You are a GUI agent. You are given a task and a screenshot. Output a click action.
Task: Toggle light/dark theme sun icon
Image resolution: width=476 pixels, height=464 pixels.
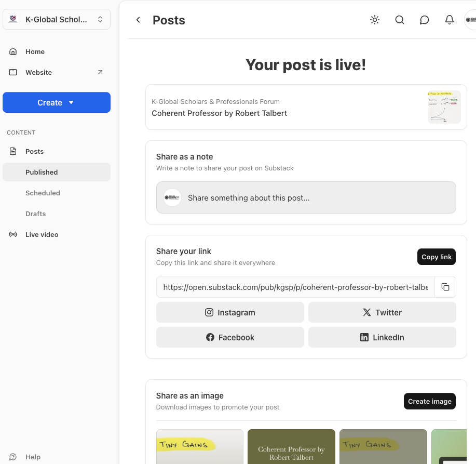point(375,20)
